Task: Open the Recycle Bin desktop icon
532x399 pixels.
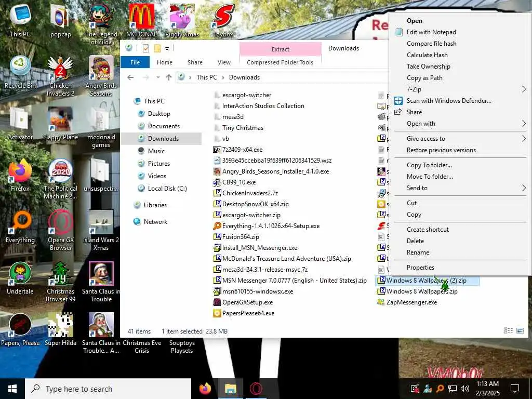Action: click(20, 72)
